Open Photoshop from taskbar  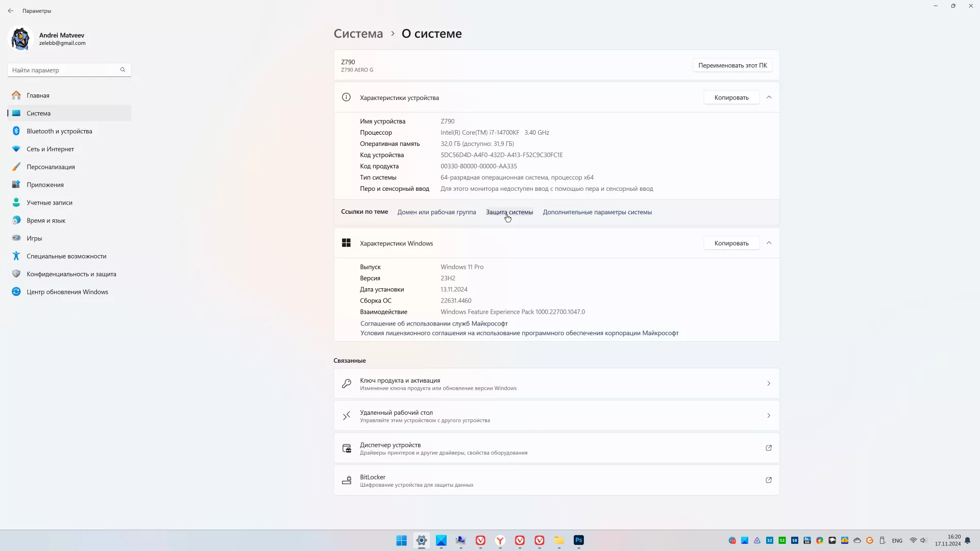coord(579,540)
